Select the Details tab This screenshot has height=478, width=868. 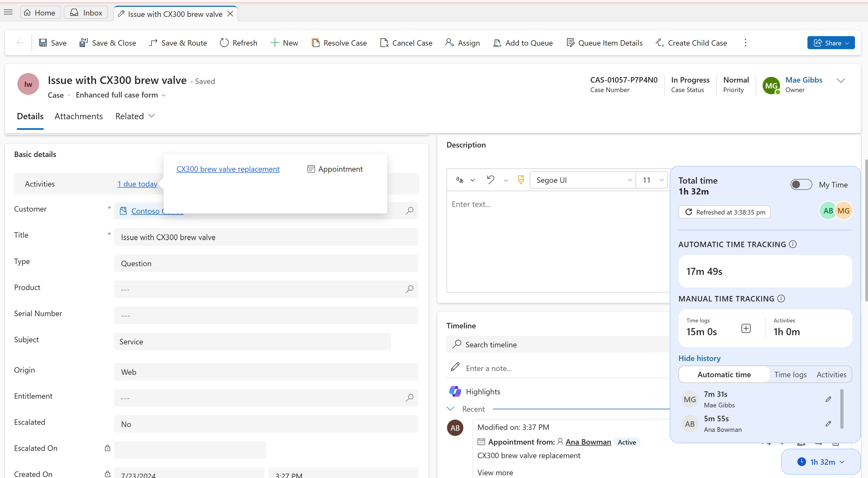[x=30, y=116]
